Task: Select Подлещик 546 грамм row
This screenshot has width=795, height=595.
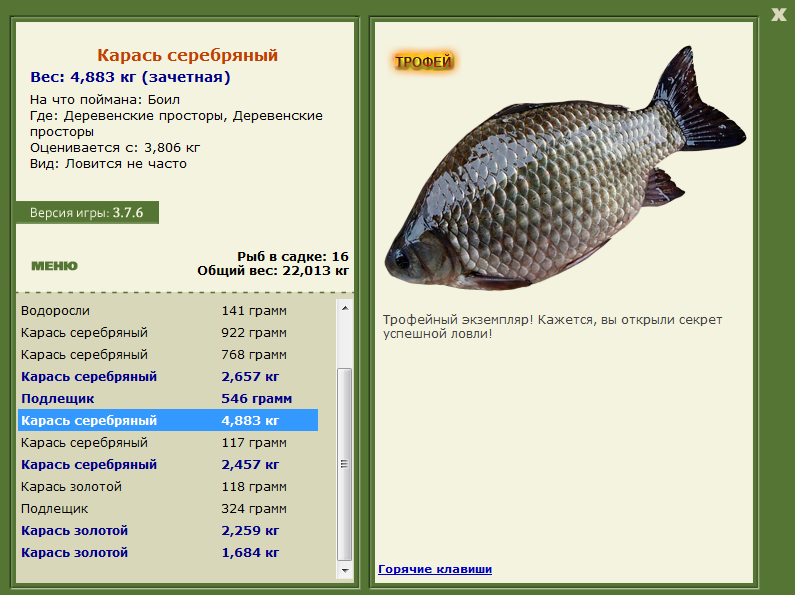Action: (168, 398)
